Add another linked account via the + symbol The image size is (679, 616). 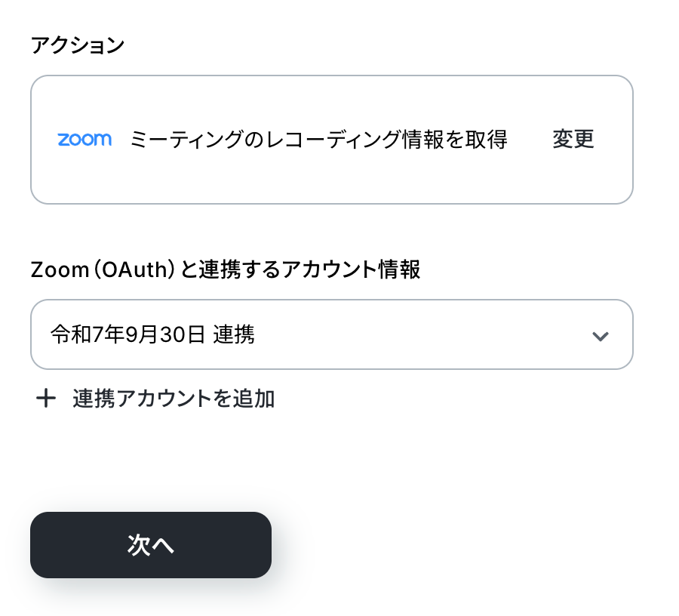(46, 398)
